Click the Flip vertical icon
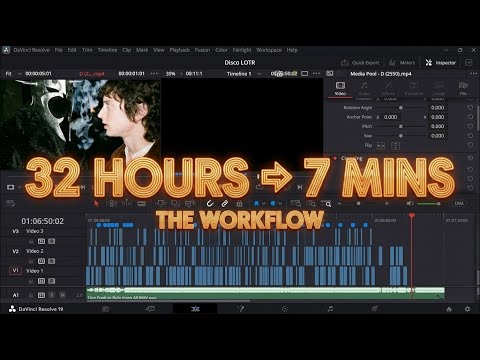This screenshot has width=480, height=360. pos(395,146)
